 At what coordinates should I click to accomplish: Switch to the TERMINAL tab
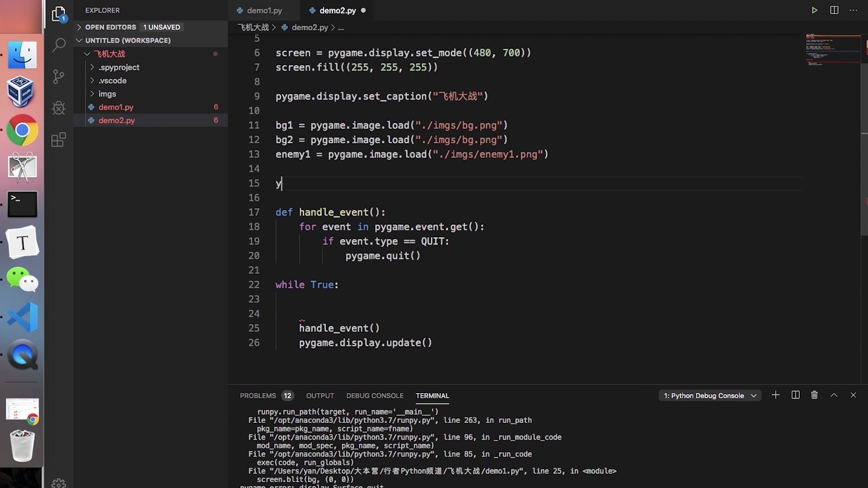tap(432, 395)
